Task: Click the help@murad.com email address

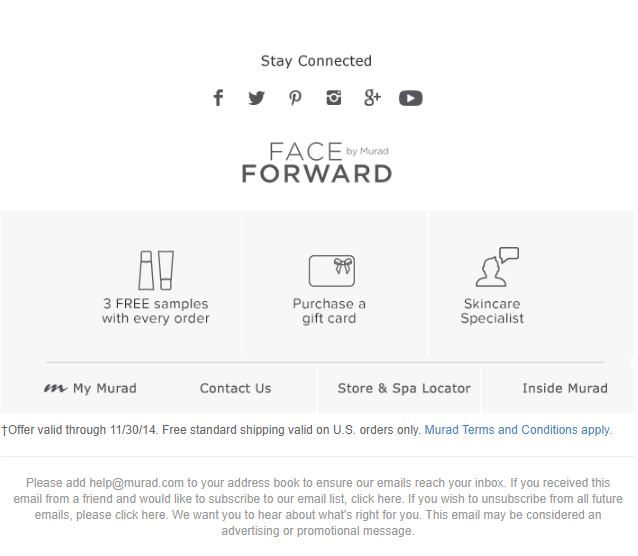Action: (x=136, y=483)
